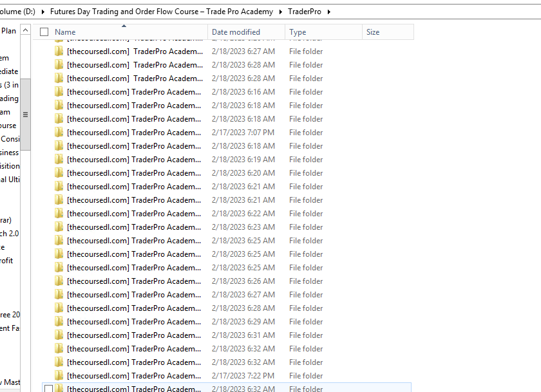Select folder icon for the 6:16 AM row
This screenshot has height=392, width=541.
tap(59, 91)
